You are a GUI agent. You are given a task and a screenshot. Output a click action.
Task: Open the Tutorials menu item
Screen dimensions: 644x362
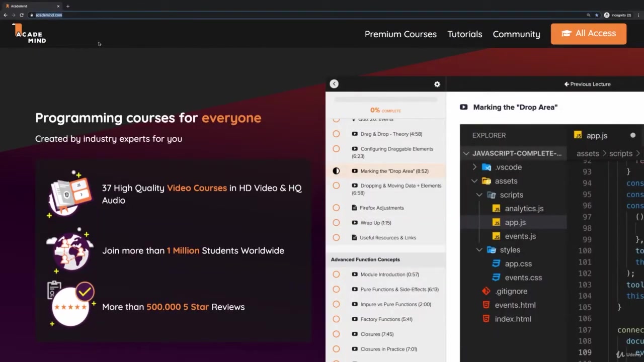click(x=464, y=34)
